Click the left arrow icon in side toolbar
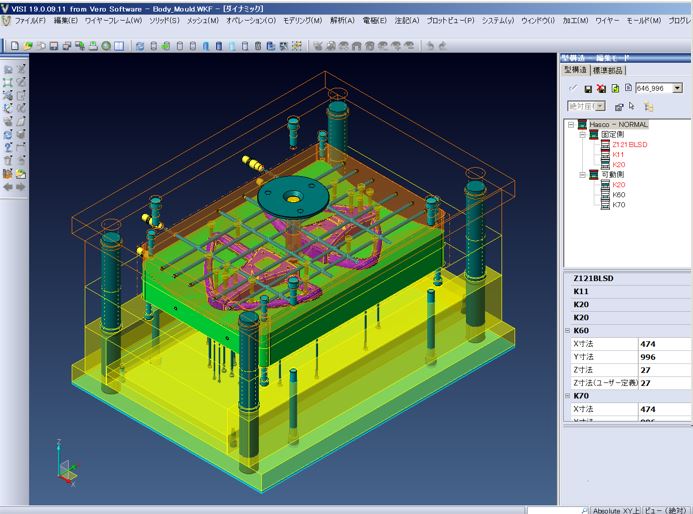 click(7, 186)
